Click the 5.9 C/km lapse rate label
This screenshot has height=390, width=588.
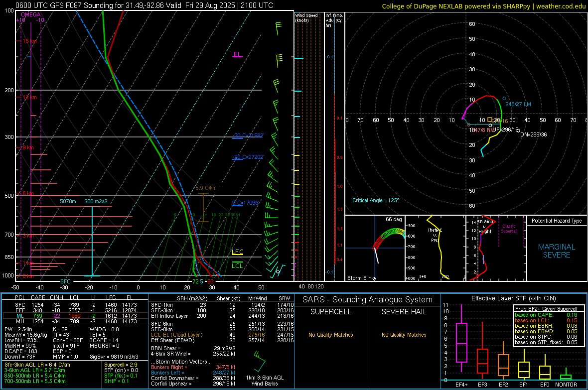click(x=206, y=188)
